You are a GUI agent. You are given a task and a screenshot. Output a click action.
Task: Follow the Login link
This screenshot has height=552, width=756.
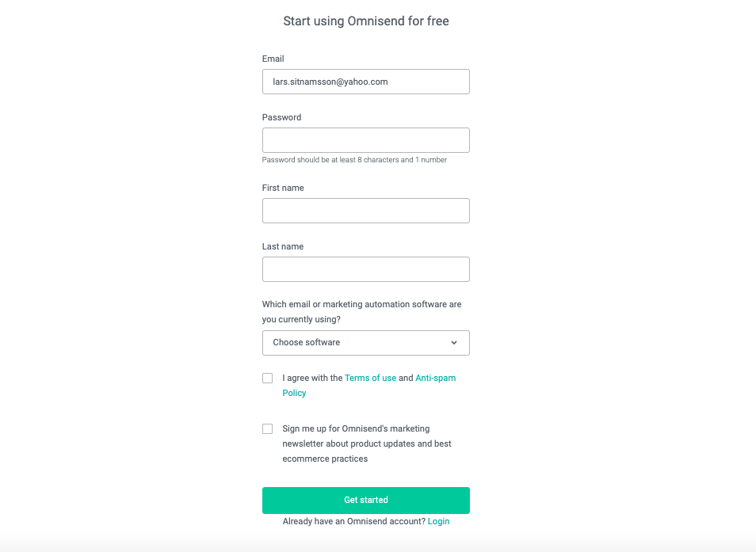tap(438, 521)
